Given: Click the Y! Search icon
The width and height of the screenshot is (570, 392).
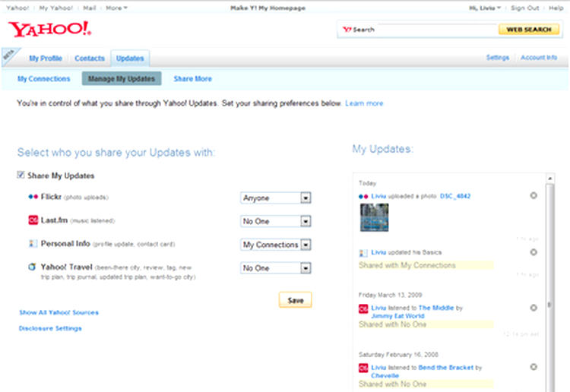Looking at the screenshot, I should click(347, 30).
